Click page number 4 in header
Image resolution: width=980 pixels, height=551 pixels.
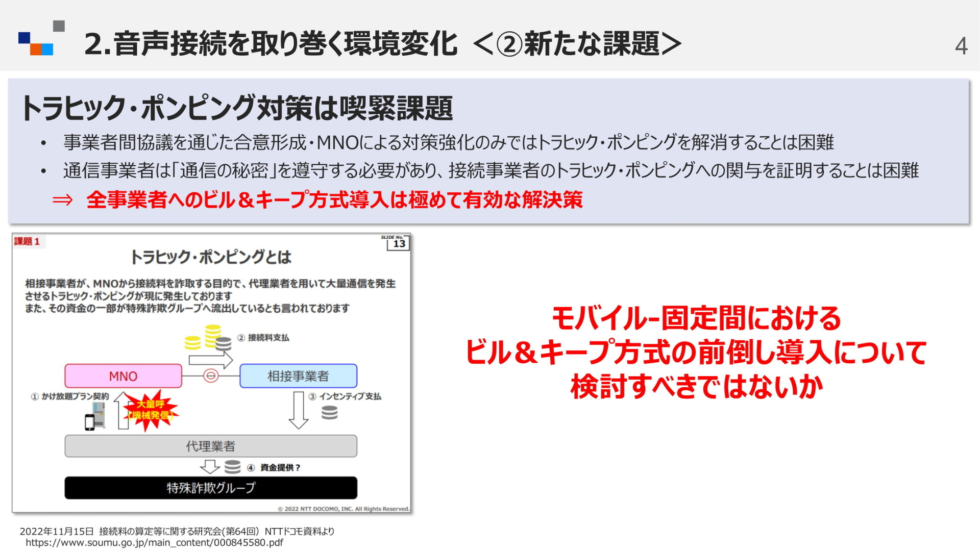961,46
